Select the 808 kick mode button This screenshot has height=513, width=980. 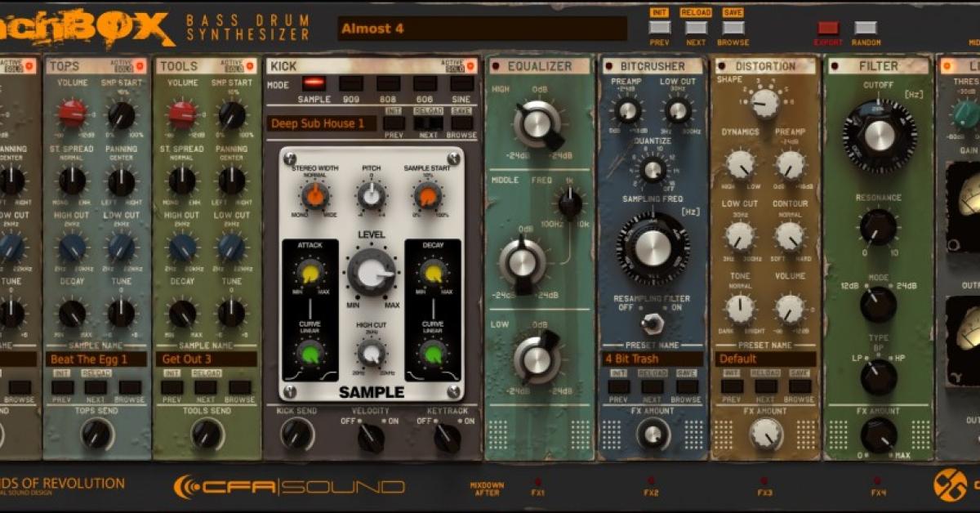coord(388,83)
